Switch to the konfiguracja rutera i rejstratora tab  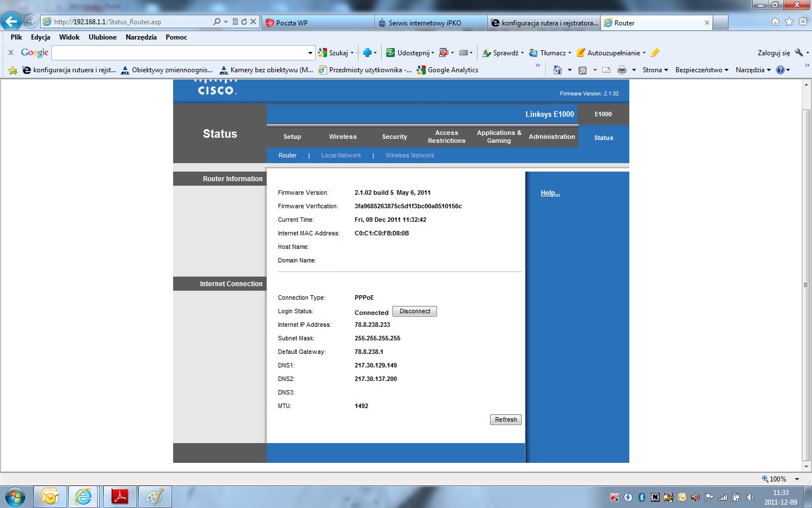coord(544,23)
